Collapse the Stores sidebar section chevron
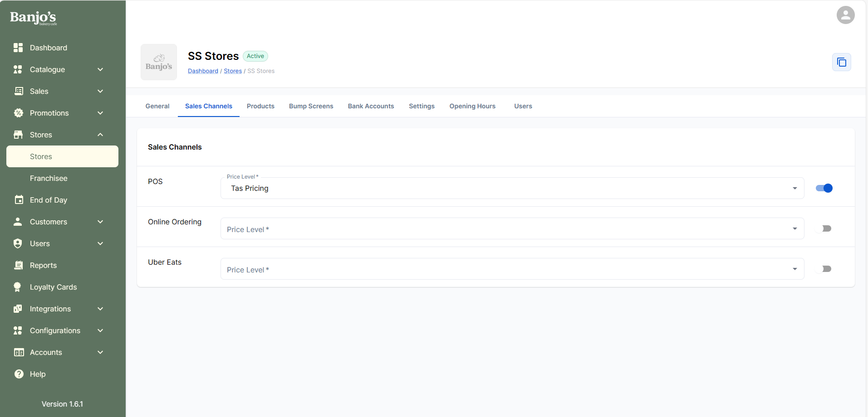 [x=100, y=135]
